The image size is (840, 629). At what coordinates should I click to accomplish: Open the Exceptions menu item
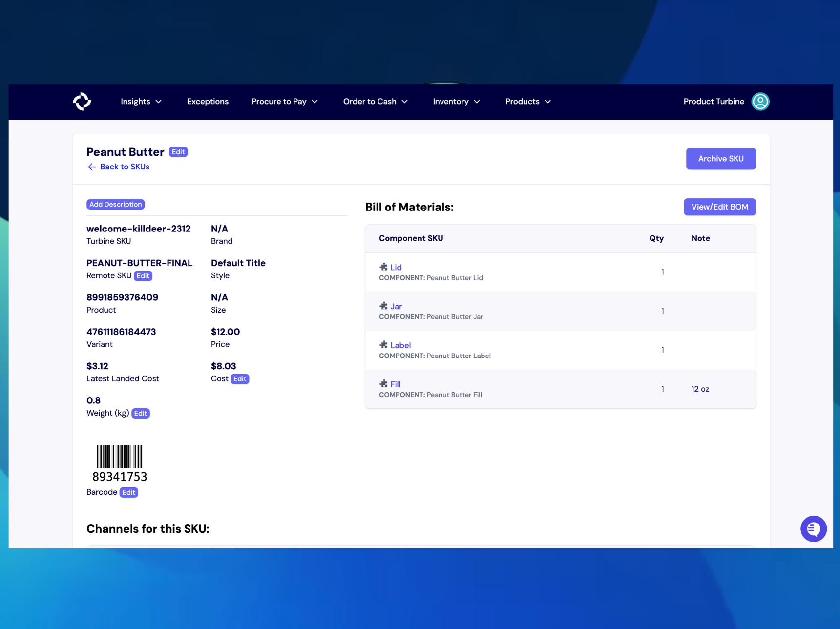click(208, 102)
